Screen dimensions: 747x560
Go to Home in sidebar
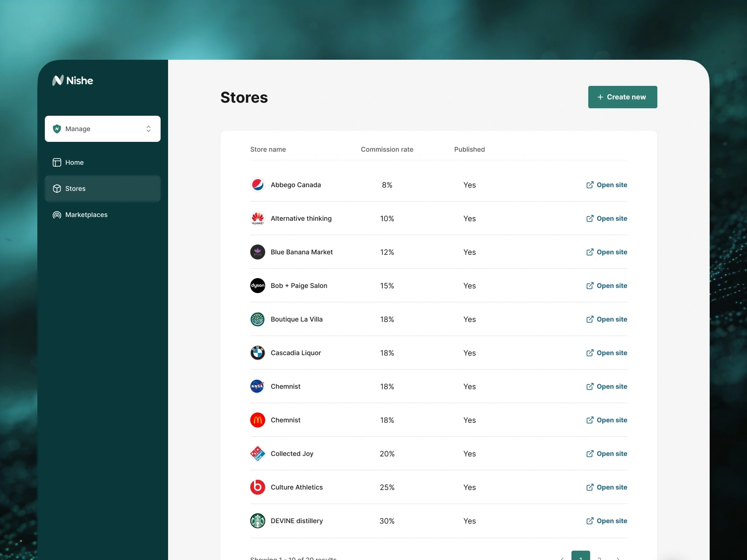pyautogui.click(x=103, y=162)
